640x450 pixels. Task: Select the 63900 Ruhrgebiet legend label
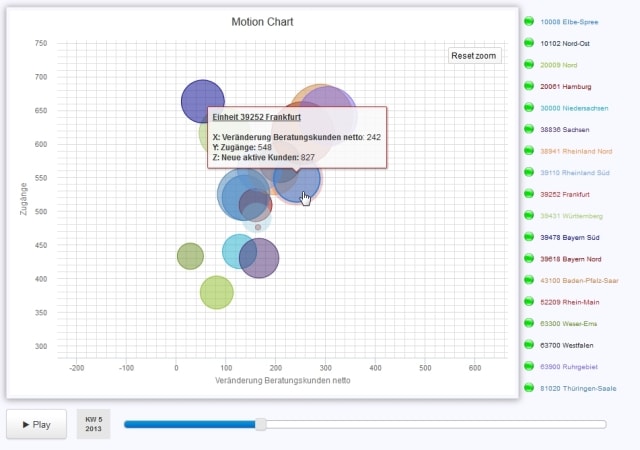[x=567, y=366]
